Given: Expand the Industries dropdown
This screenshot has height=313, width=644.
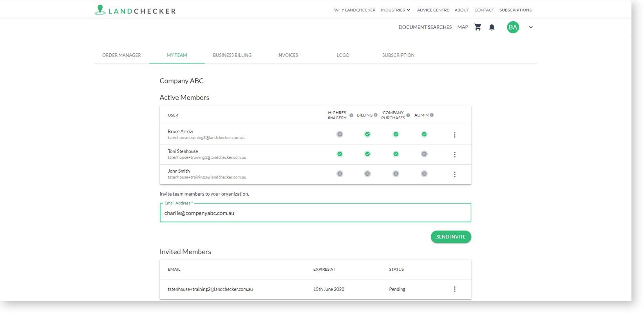Looking at the screenshot, I should click(396, 10).
